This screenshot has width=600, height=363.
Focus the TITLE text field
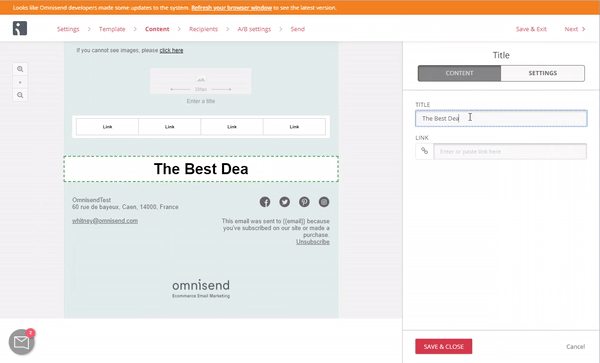[501, 118]
